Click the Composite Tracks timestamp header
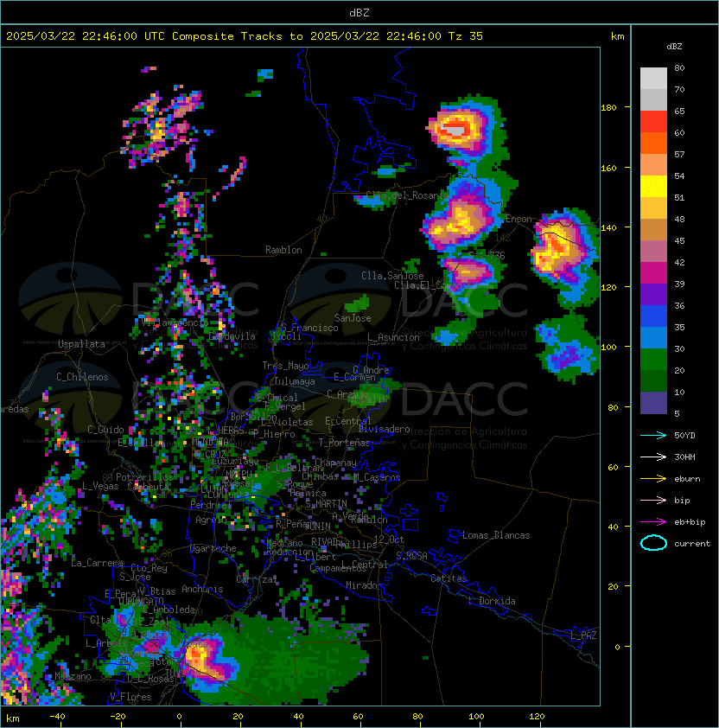719x728 pixels. pos(245,36)
